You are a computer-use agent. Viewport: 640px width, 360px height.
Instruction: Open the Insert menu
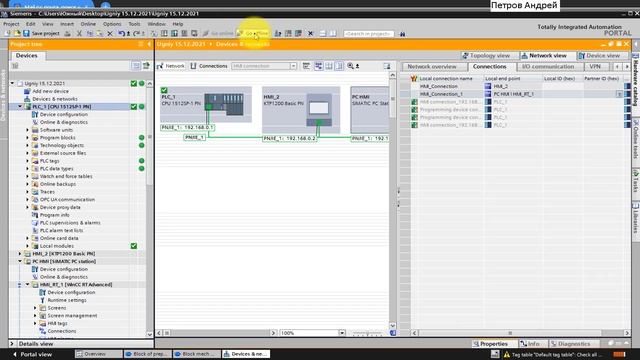point(67,24)
